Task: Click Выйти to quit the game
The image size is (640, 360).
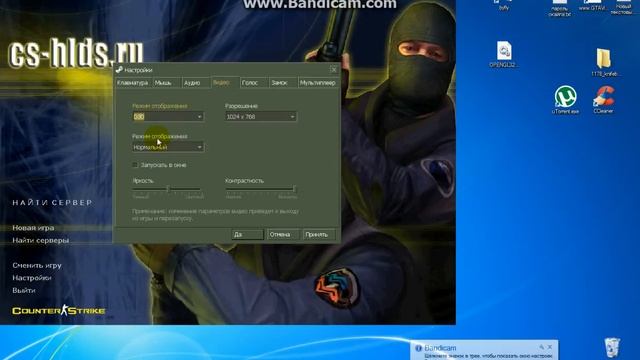Action: tap(24, 291)
